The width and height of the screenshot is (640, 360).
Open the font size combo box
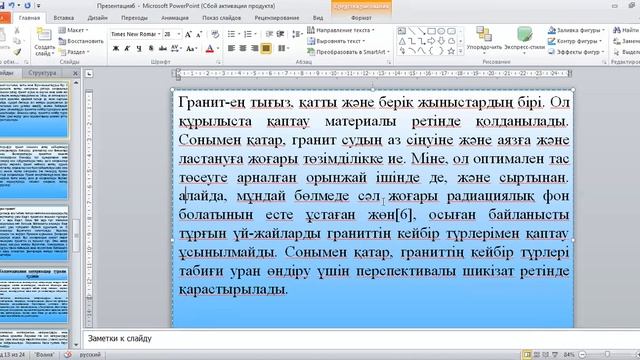click(x=172, y=34)
